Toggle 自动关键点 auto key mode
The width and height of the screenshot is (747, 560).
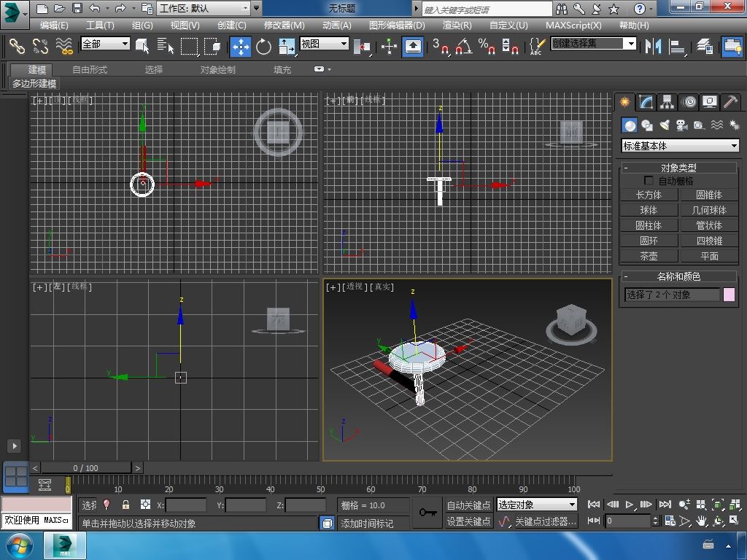click(x=468, y=505)
